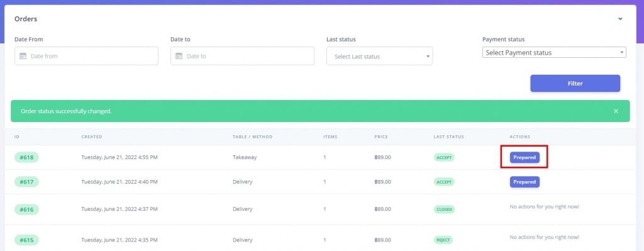644x251 pixels.
Task: Focus the Date from input field
Action: point(86,56)
